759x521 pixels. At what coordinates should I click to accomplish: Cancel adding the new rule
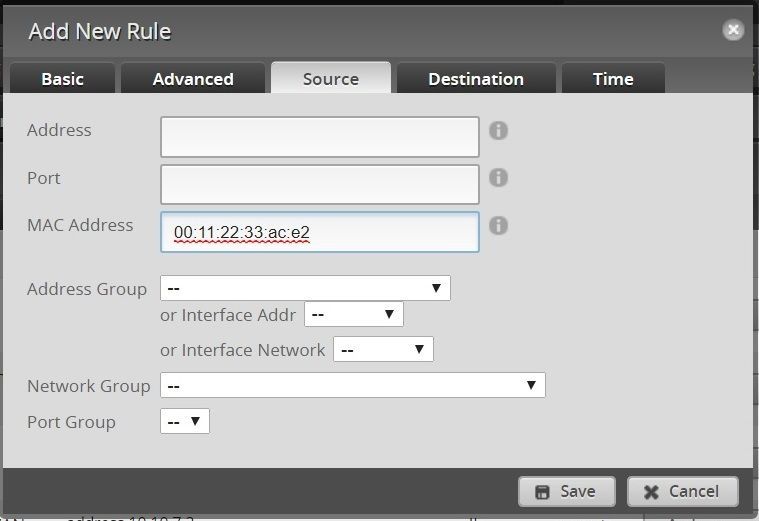coord(682,491)
